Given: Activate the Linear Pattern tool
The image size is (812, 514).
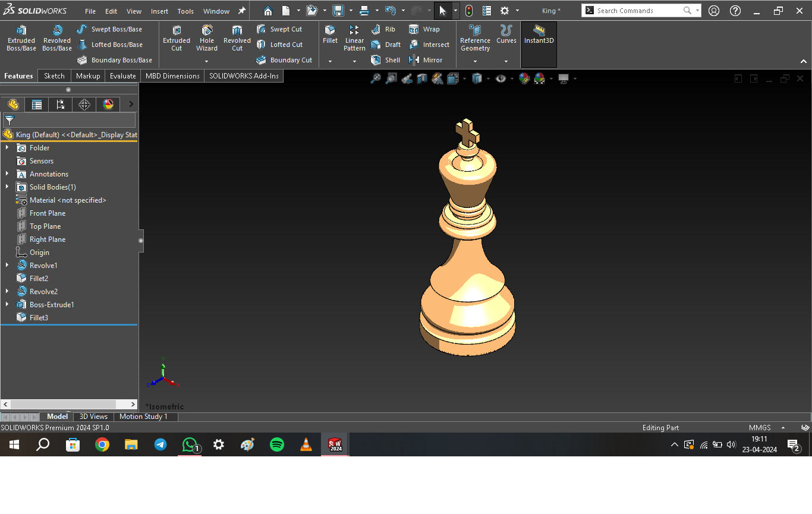Looking at the screenshot, I should 354,39.
